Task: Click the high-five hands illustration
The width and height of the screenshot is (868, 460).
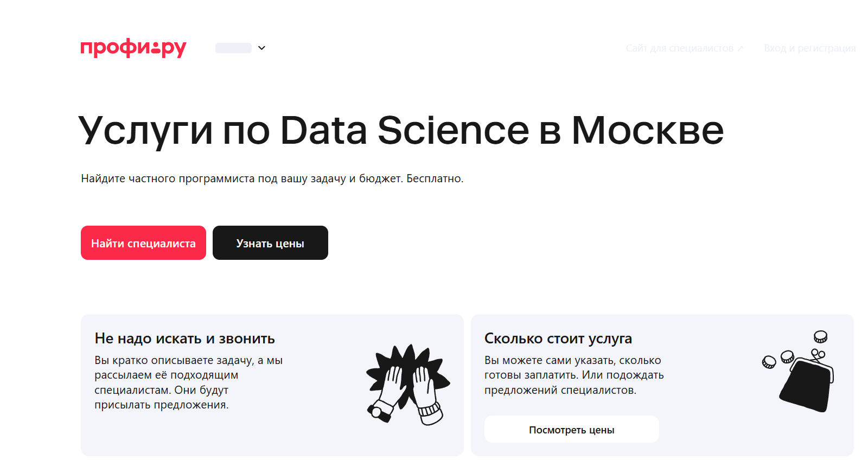Action: (408, 383)
